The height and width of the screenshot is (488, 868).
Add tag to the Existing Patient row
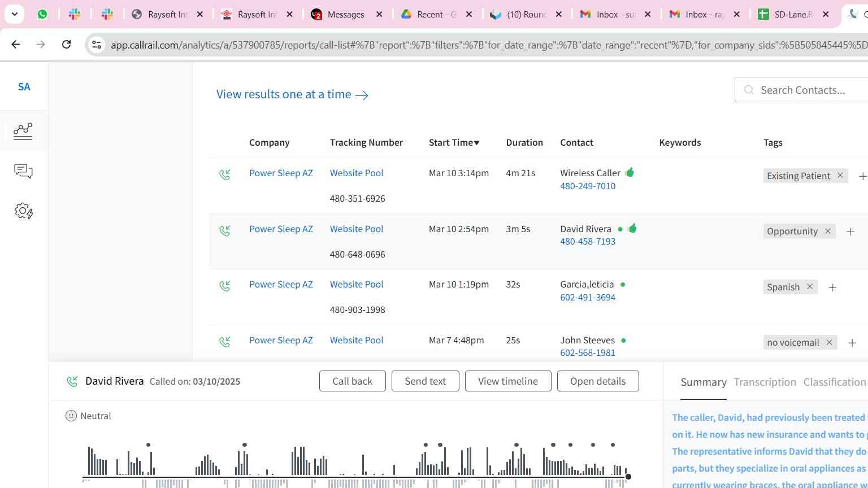click(863, 176)
